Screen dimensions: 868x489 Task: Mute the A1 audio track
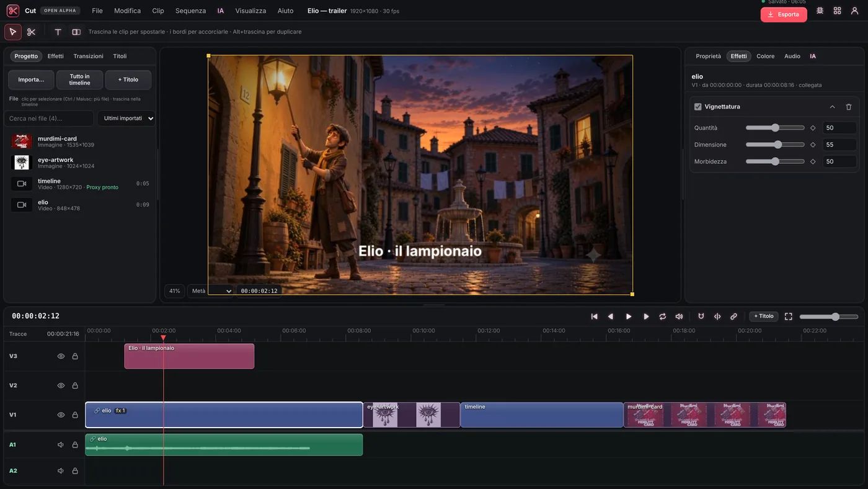(x=61, y=445)
